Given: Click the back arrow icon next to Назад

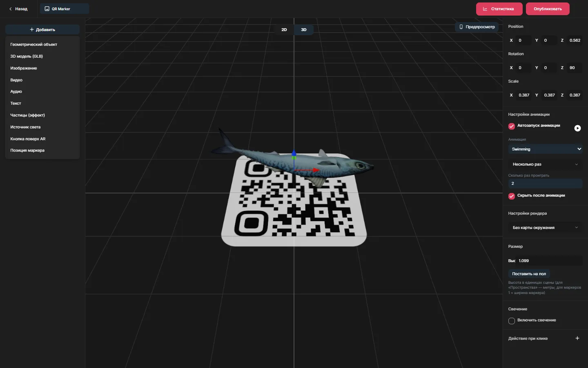Looking at the screenshot, I should (x=11, y=9).
